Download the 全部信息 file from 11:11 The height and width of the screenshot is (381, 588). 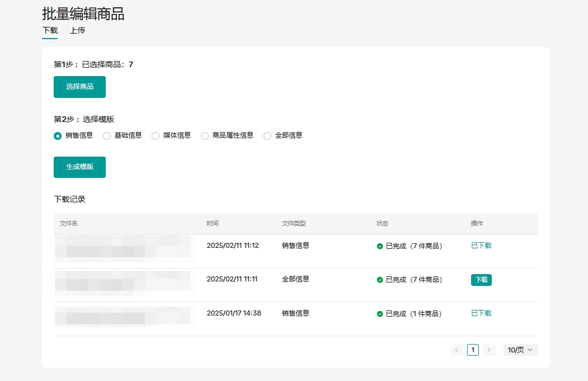pos(481,280)
